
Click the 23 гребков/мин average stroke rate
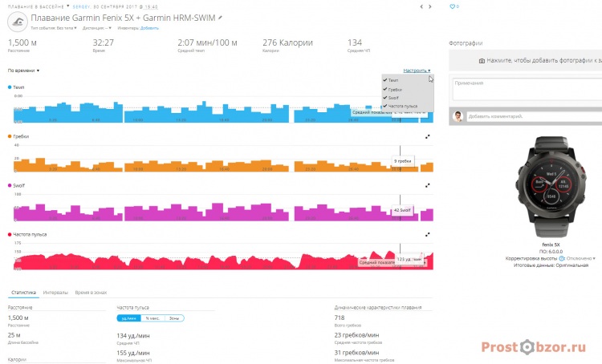tap(356, 335)
